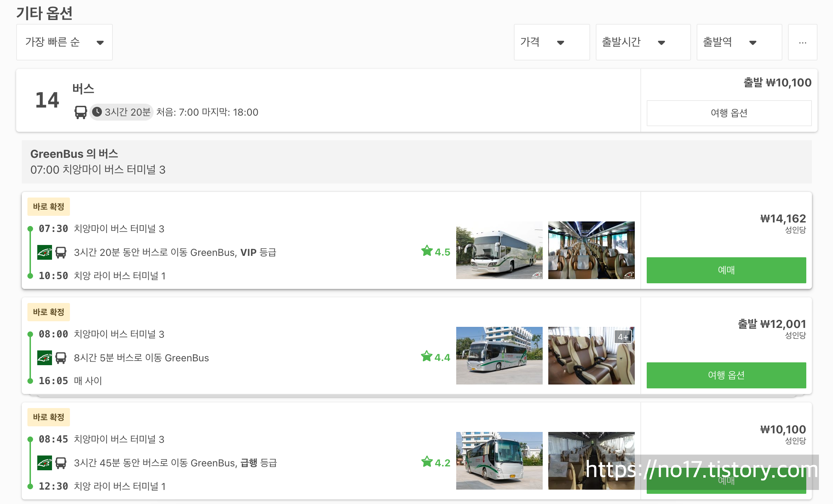
Task: Click the GreenBus logo on the 07:30 trip
Action: pyautogui.click(x=45, y=252)
